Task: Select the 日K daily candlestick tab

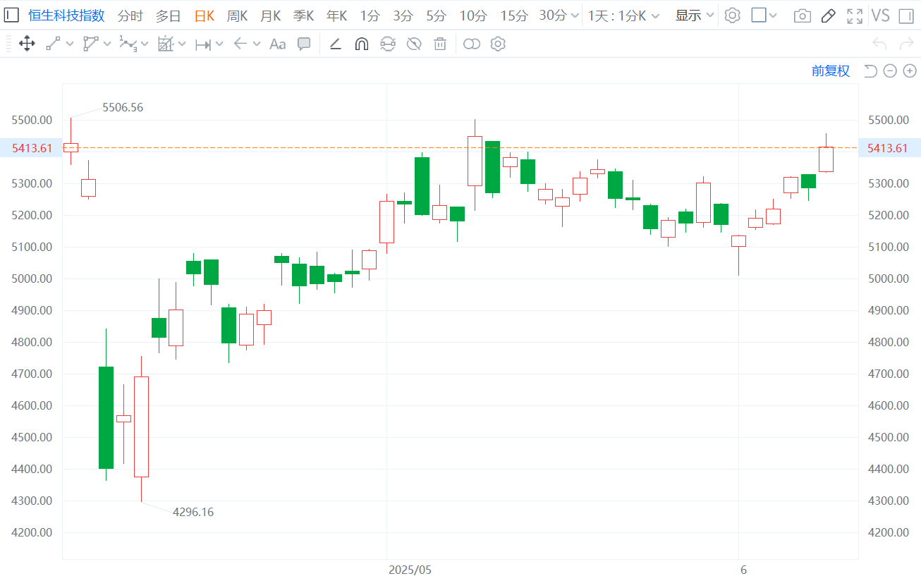Action: point(204,16)
